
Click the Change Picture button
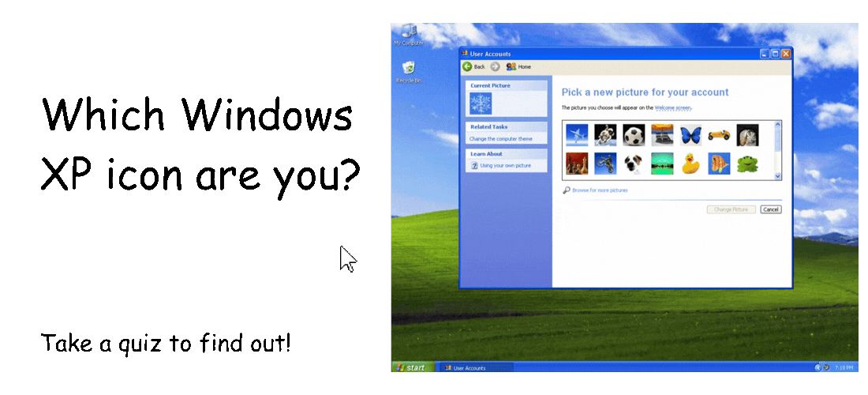[731, 209]
